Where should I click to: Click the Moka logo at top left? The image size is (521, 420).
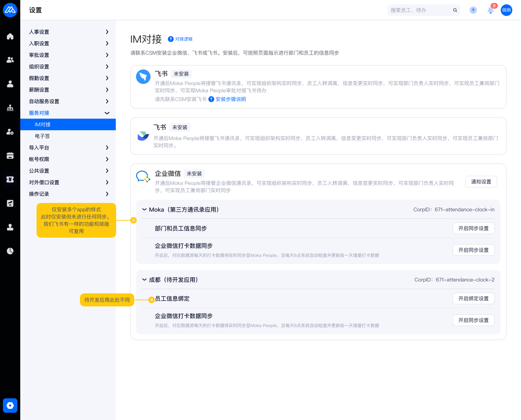(10, 10)
